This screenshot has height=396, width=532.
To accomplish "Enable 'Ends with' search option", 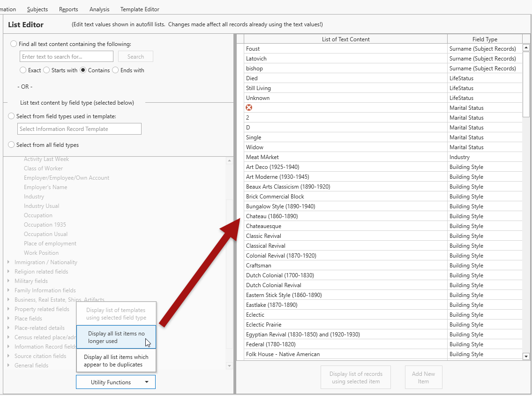I will pos(115,70).
